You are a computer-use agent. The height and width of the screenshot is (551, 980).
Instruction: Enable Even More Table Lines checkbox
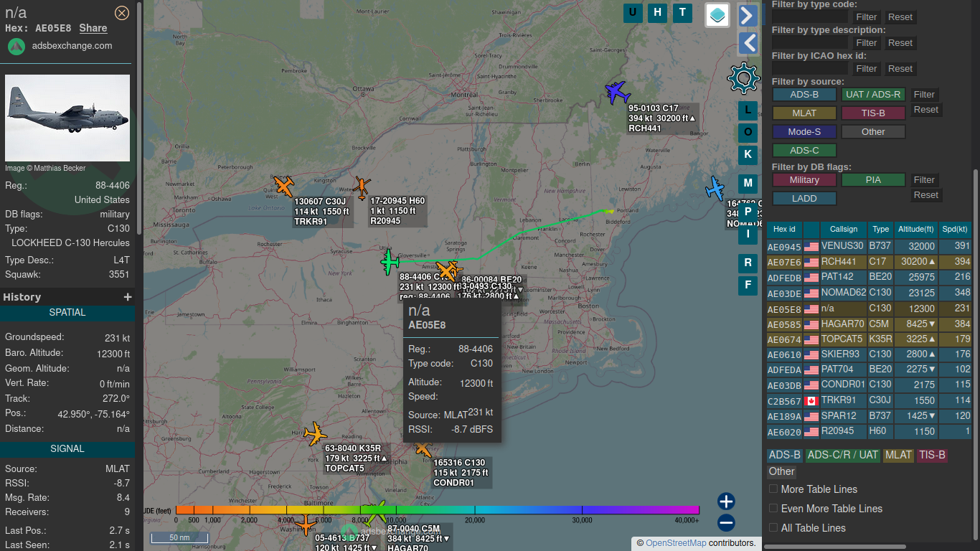point(773,508)
